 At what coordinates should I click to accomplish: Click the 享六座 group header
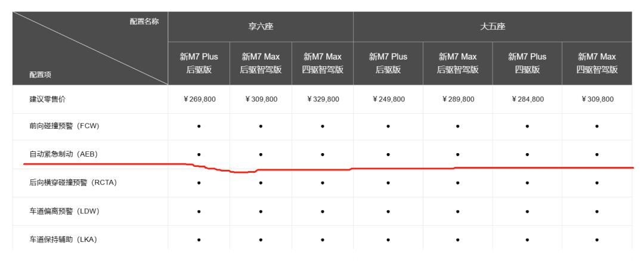pyautogui.click(x=261, y=26)
